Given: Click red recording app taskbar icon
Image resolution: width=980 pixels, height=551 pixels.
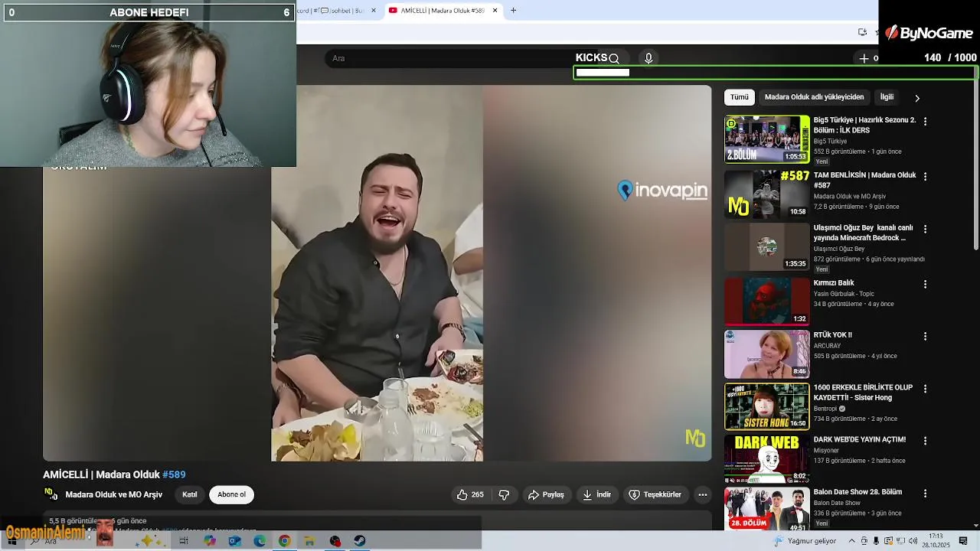Looking at the screenshot, I should tap(335, 541).
